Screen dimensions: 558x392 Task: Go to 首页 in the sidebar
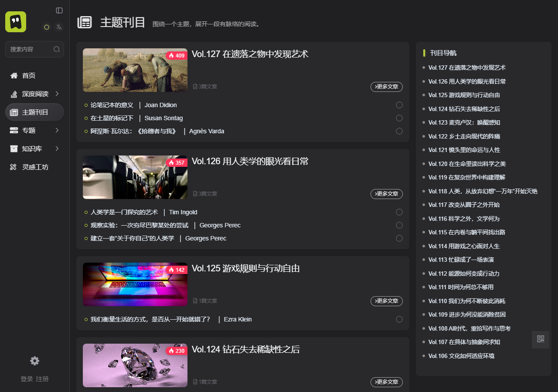pyautogui.click(x=34, y=76)
